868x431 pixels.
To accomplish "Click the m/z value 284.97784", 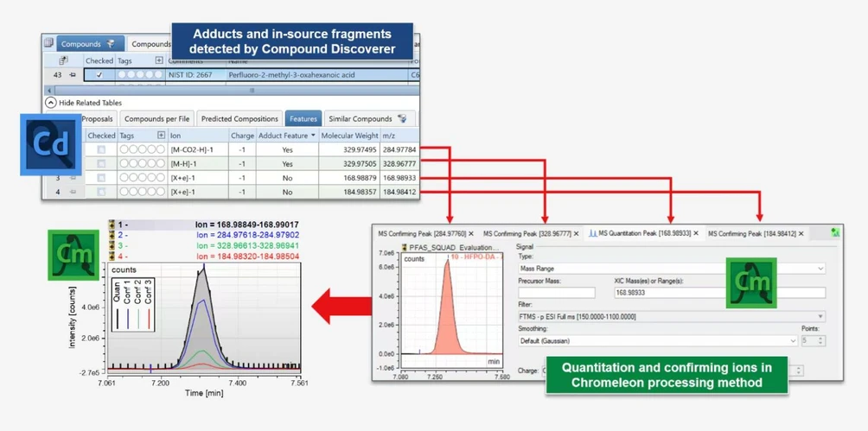I will 400,150.
